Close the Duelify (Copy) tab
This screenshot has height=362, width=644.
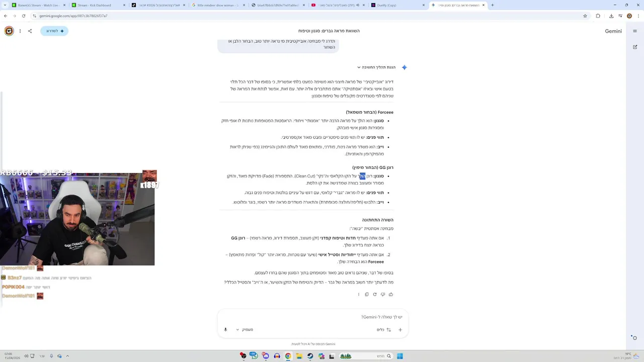pyautogui.click(x=424, y=5)
